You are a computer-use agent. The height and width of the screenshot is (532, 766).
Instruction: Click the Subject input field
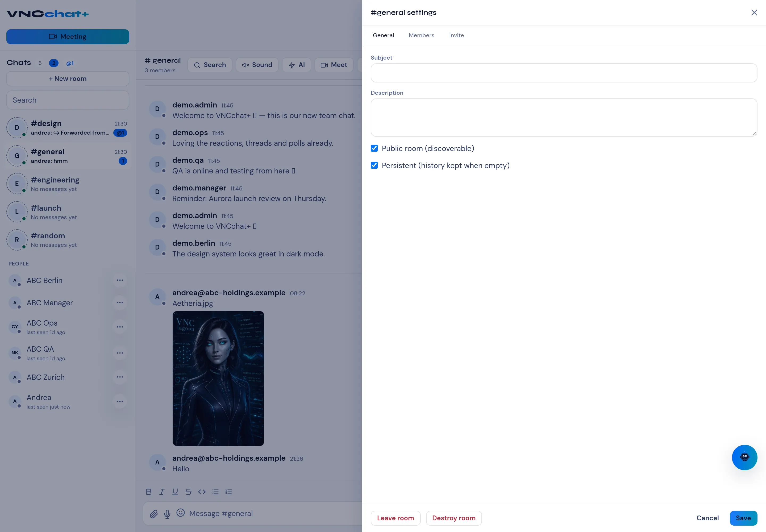point(564,73)
